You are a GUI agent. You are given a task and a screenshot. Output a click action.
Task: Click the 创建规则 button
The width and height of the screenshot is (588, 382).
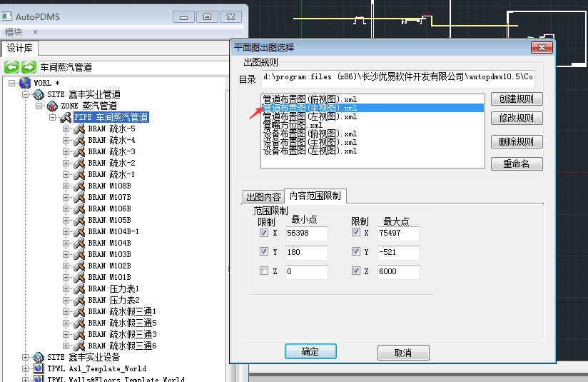point(516,99)
